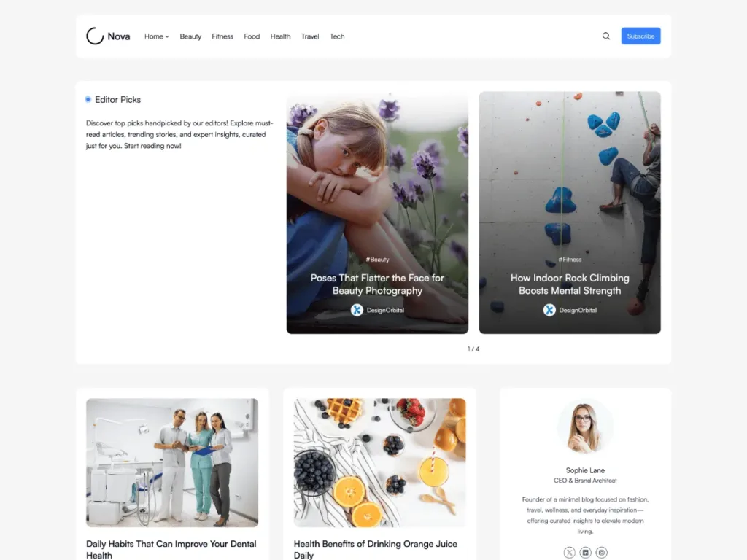The width and height of the screenshot is (747, 560).
Task: Open the Beauty menu item
Action: 190,36
